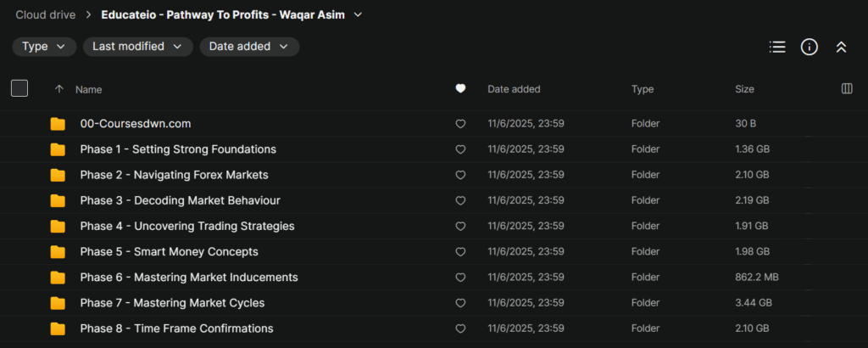Open the current folder breadcrumb menu
The width and height of the screenshot is (868, 348).
[359, 14]
